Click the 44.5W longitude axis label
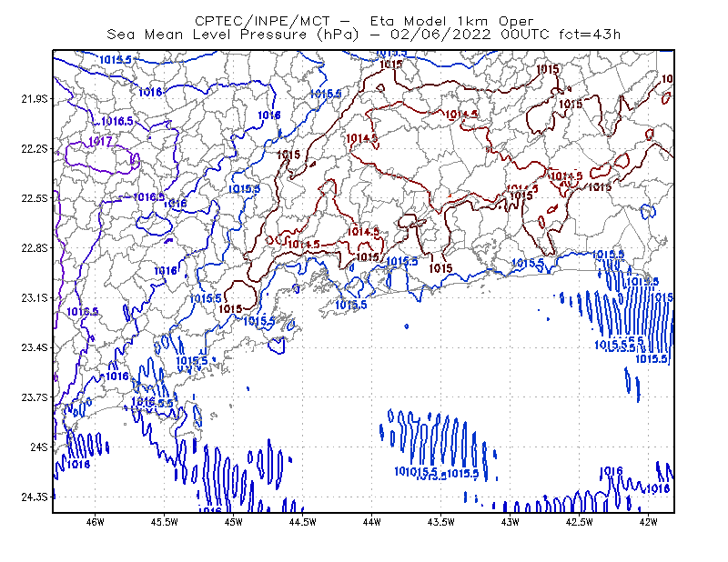Image resolution: width=728 pixels, height=562 pixels. [303, 522]
